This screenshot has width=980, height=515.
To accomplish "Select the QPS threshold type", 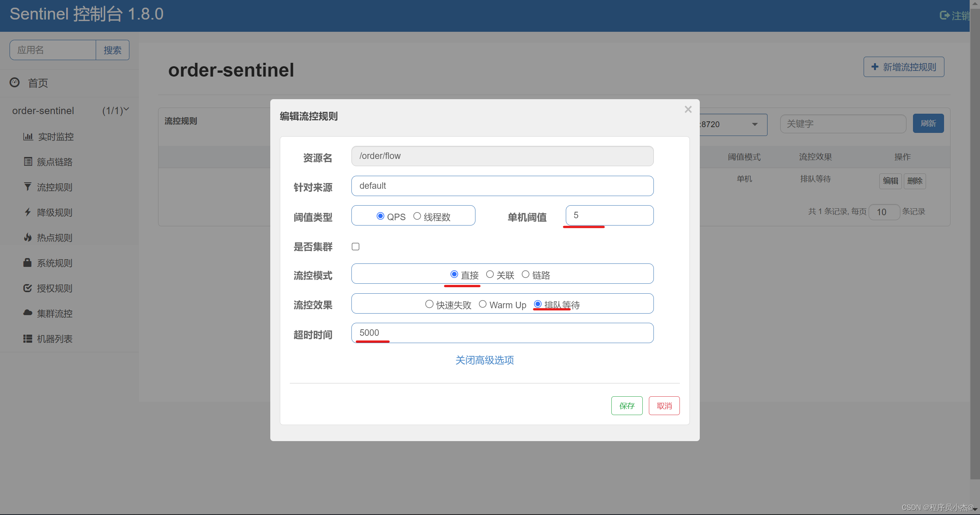I will [x=381, y=216].
